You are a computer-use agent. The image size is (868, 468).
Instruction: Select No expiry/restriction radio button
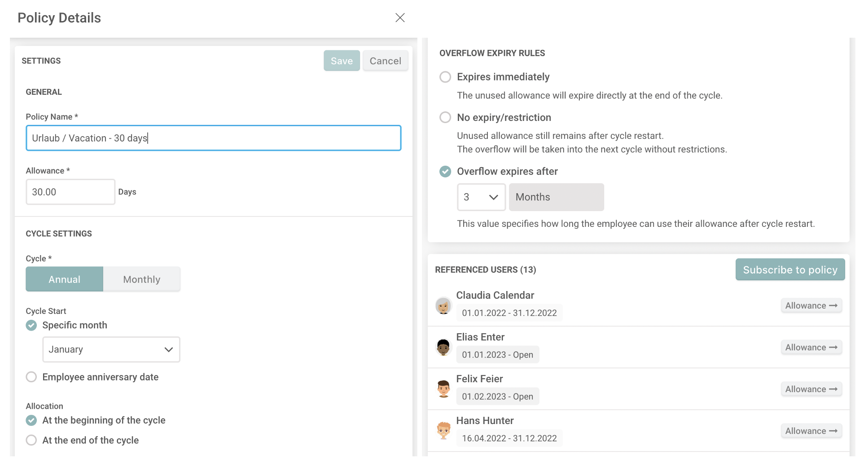[445, 118]
